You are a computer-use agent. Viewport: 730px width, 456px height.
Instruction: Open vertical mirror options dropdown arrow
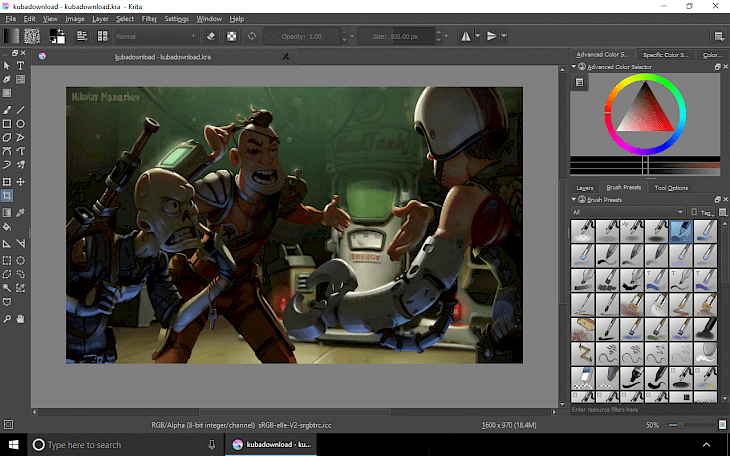pyautogui.click(x=504, y=36)
